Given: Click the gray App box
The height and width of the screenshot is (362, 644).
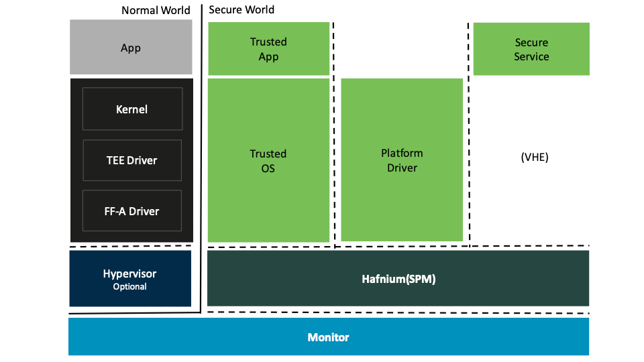Looking at the screenshot, I should click(131, 48).
